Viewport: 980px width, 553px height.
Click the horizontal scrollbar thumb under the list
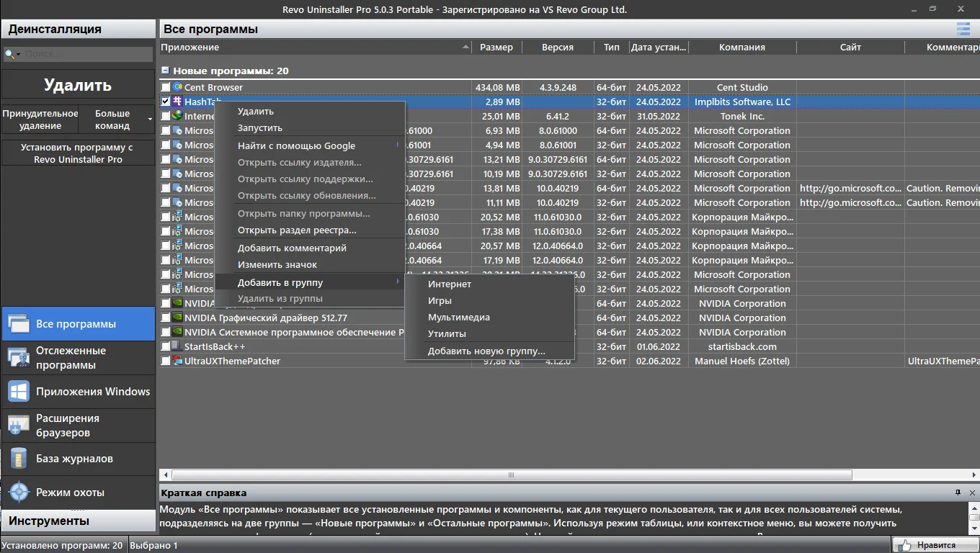tap(511, 475)
